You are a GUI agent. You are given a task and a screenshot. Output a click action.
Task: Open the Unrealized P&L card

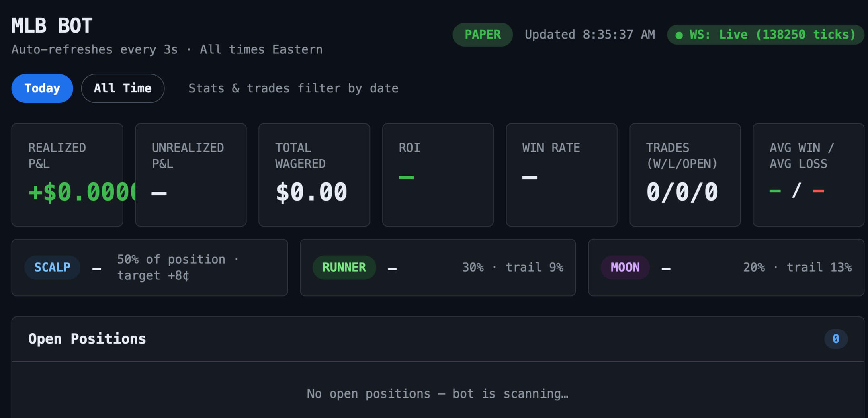pyautogui.click(x=191, y=175)
